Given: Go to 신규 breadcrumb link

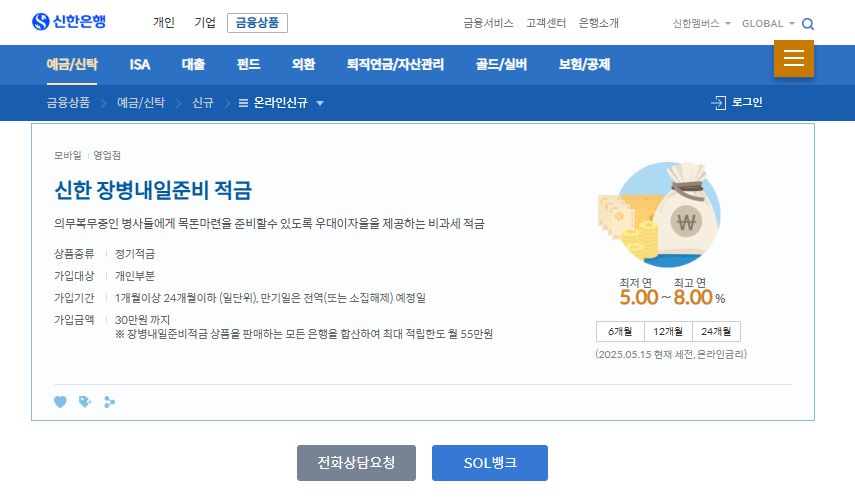Looking at the screenshot, I should coord(203,102).
